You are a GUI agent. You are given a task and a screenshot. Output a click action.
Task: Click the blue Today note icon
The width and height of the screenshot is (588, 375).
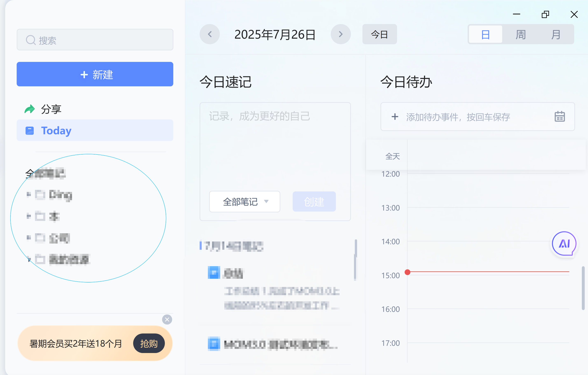[x=30, y=131]
